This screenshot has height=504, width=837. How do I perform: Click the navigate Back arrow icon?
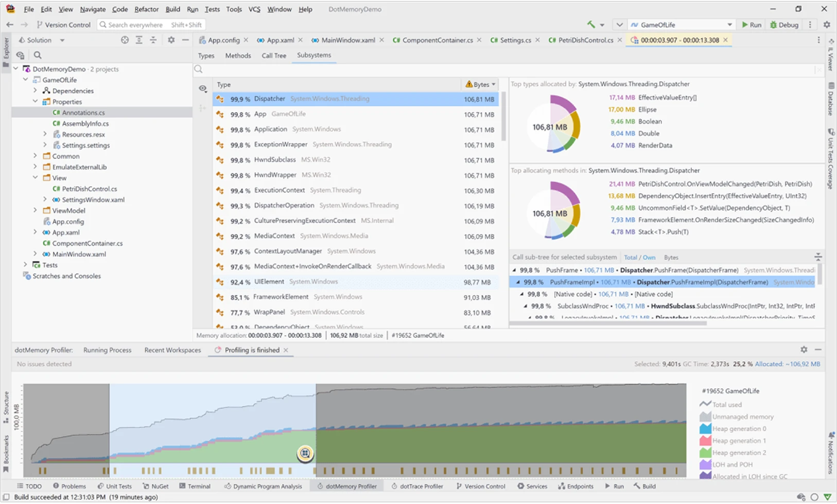coord(10,25)
